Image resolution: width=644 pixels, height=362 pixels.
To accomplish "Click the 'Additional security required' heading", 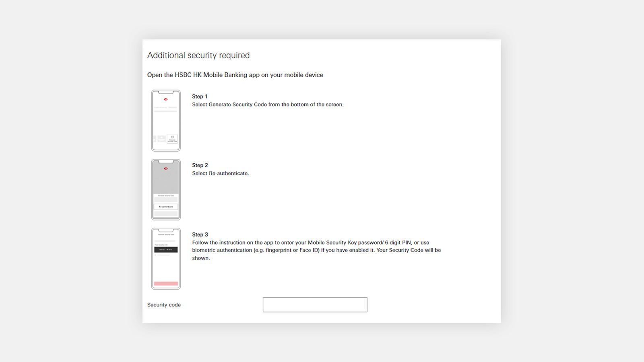I will point(198,56).
